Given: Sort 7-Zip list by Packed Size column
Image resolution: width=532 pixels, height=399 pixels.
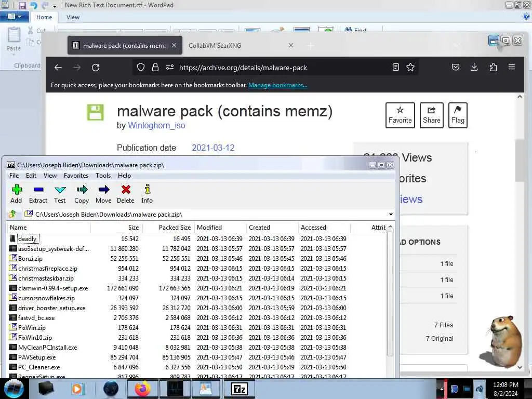Looking at the screenshot, I should point(169,228).
